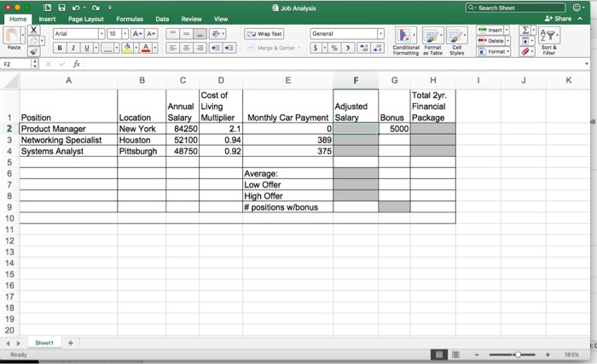The image size is (597, 364).
Task: Click the Clear eraser icon
Action: [525, 51]
